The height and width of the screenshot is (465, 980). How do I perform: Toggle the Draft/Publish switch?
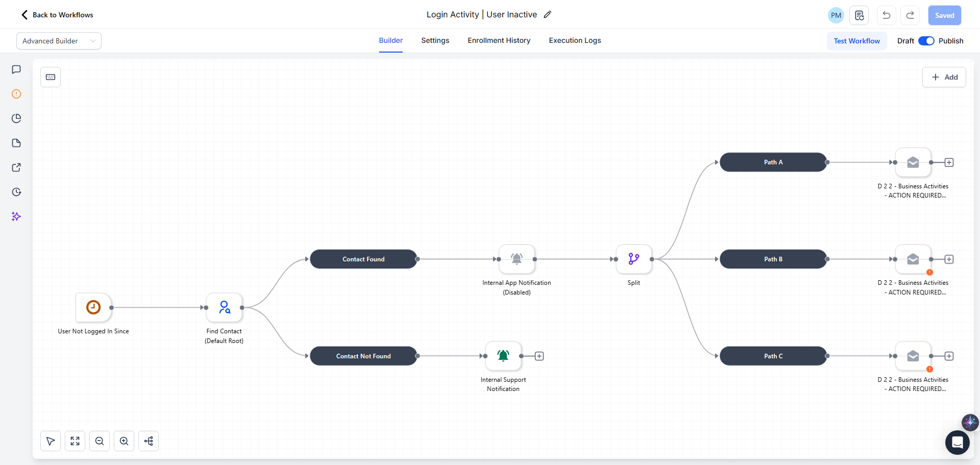[926, 41]
